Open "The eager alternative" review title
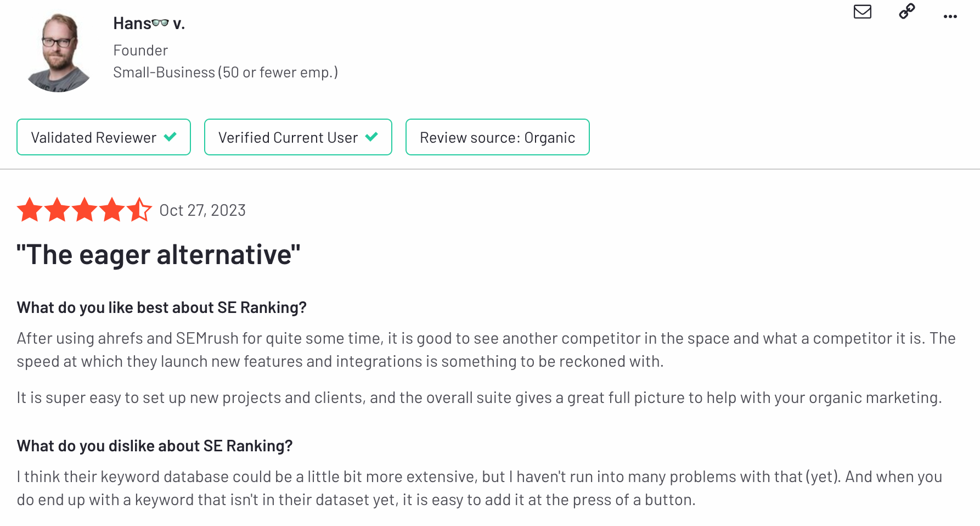The image size is (980, 526). point(159,255)
